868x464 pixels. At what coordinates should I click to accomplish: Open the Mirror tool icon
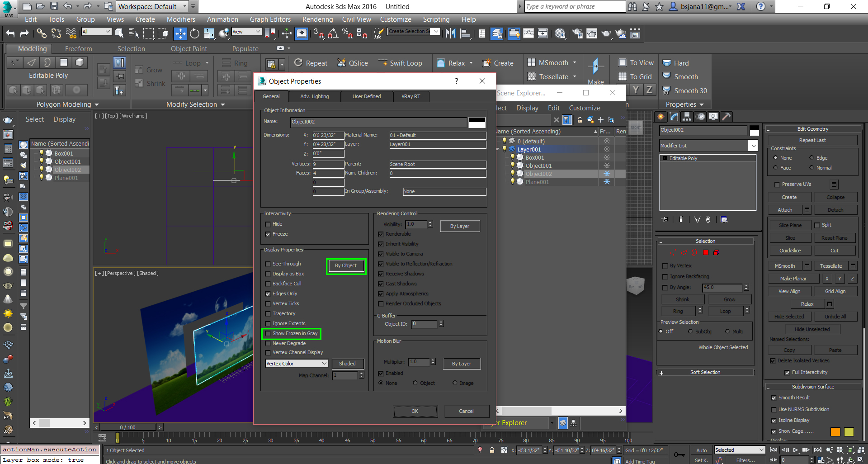[x=450, y=33]
